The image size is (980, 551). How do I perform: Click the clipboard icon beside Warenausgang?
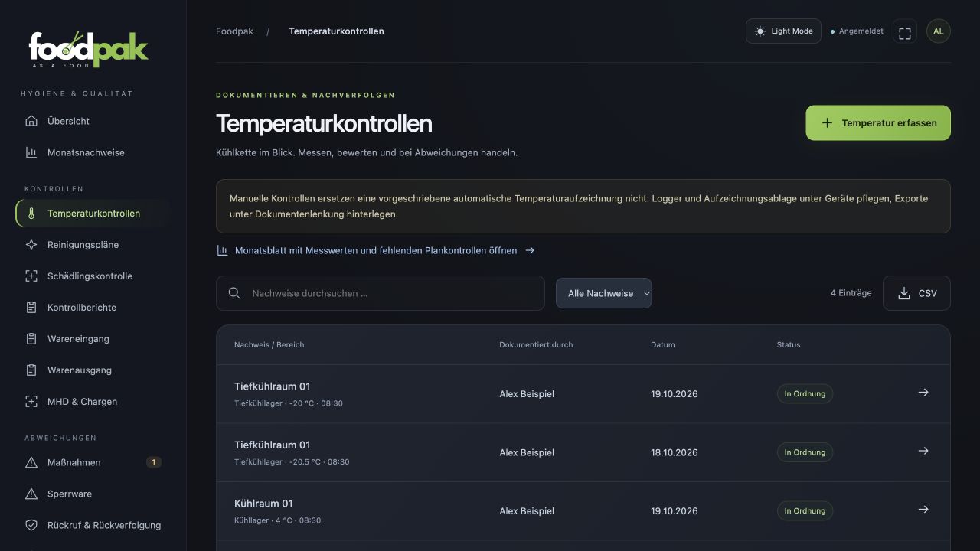pos(31,370)
